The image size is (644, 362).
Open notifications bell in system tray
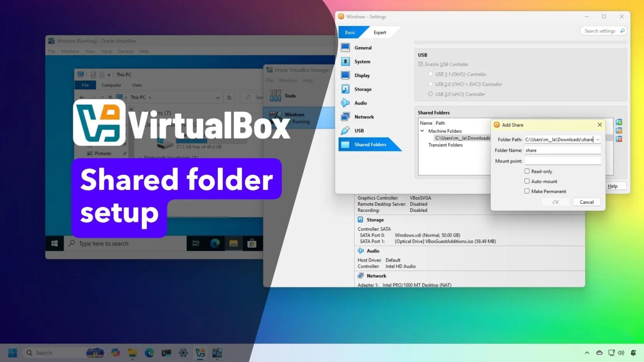click(633, 353)
